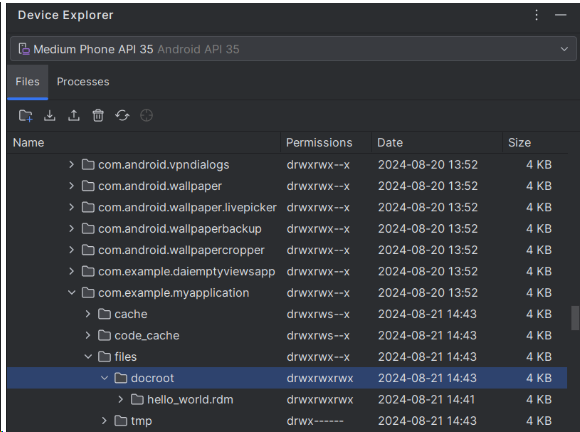
Task: Click the Download (Save As) toolbar icon
Action: (50, 116)
